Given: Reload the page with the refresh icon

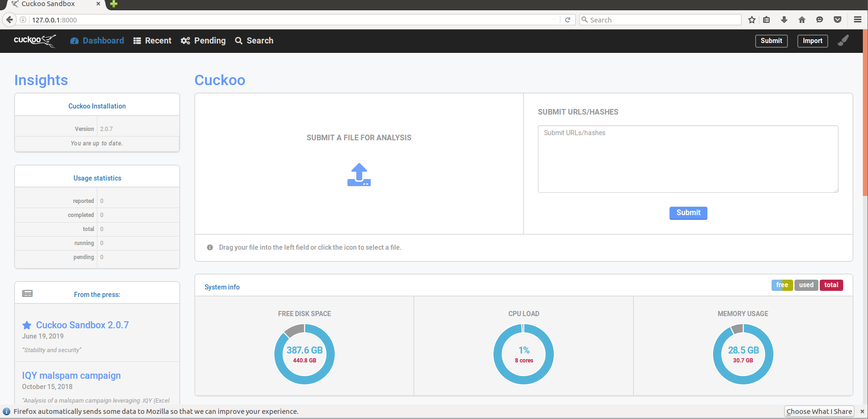Looking at the screenshot, I should click(x=567, y=20).
